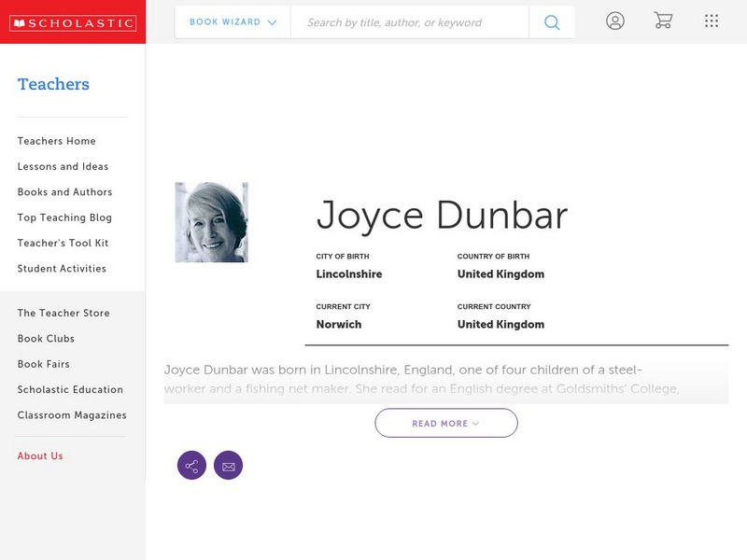
Task: Click the search magnifier icon
Action: tap(552, 22)
